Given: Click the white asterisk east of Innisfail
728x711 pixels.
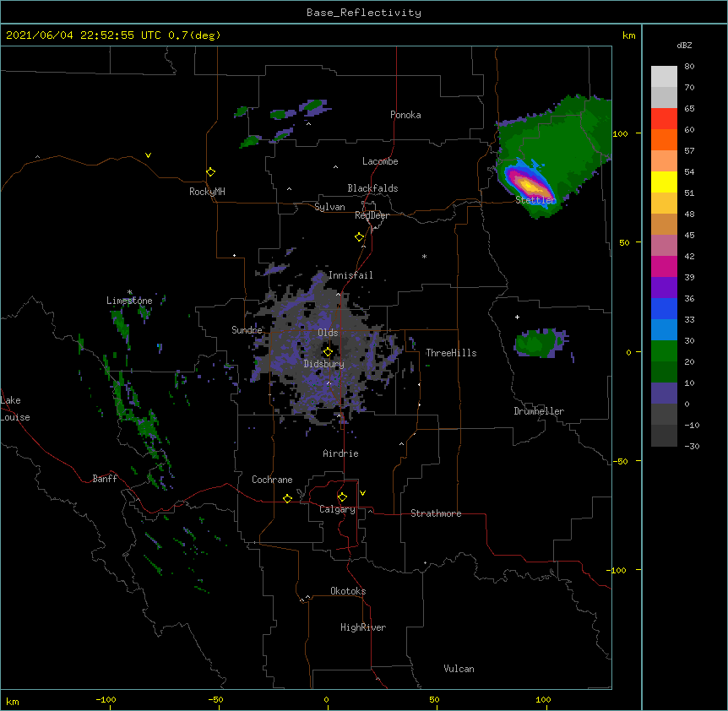Looking at the screenshot, I should point(424,257).
